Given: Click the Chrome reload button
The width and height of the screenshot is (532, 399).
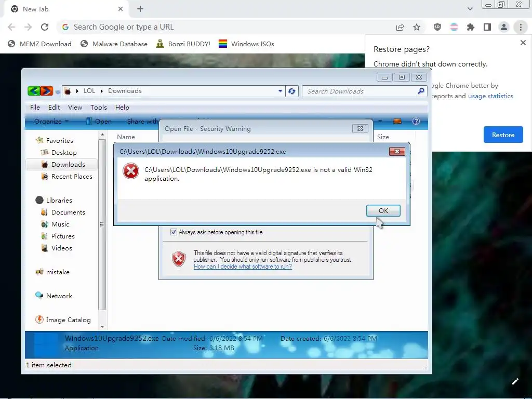Looking at the screenshot, I should tap(45, 27).
